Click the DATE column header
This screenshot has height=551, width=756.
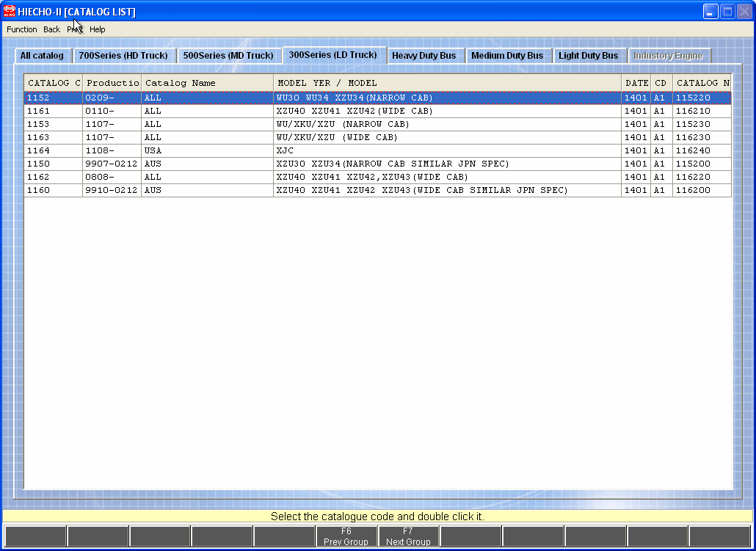click(x=636, y=83)
